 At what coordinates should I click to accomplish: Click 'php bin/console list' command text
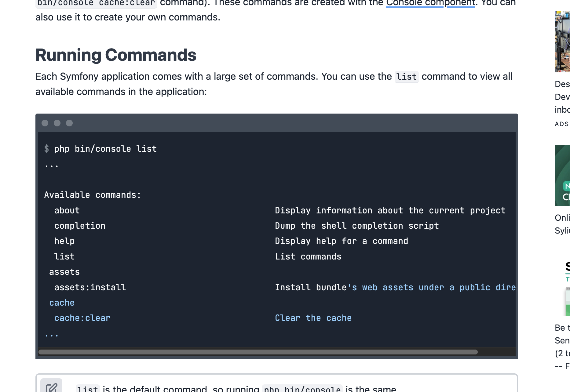(105, 149)
